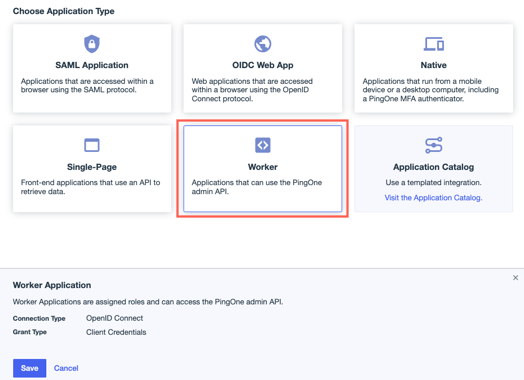
Task: Click the PingOne MFA authenticator description
Action: 431,90
